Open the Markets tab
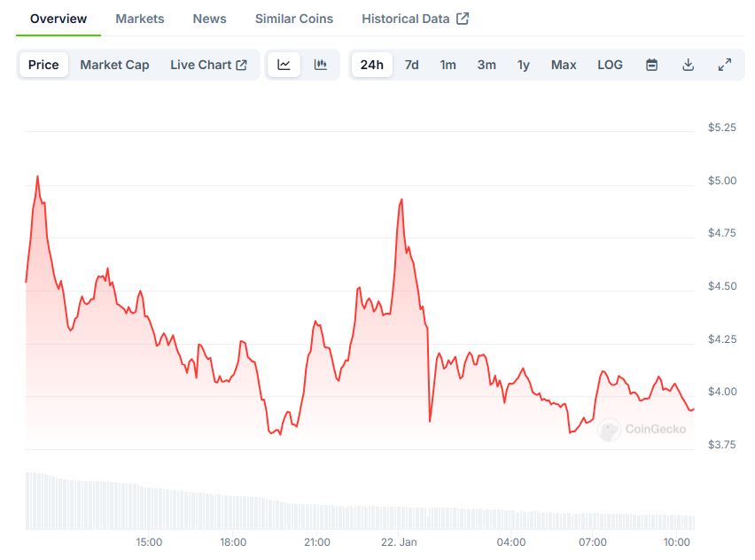 click(x=140, y=19)
